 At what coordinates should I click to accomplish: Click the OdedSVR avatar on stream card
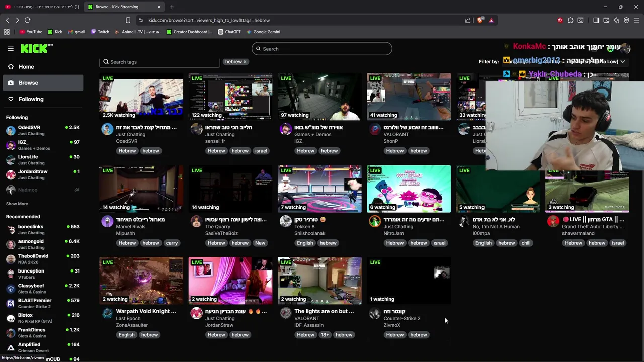pyautogui.click(x=107, y=129)
